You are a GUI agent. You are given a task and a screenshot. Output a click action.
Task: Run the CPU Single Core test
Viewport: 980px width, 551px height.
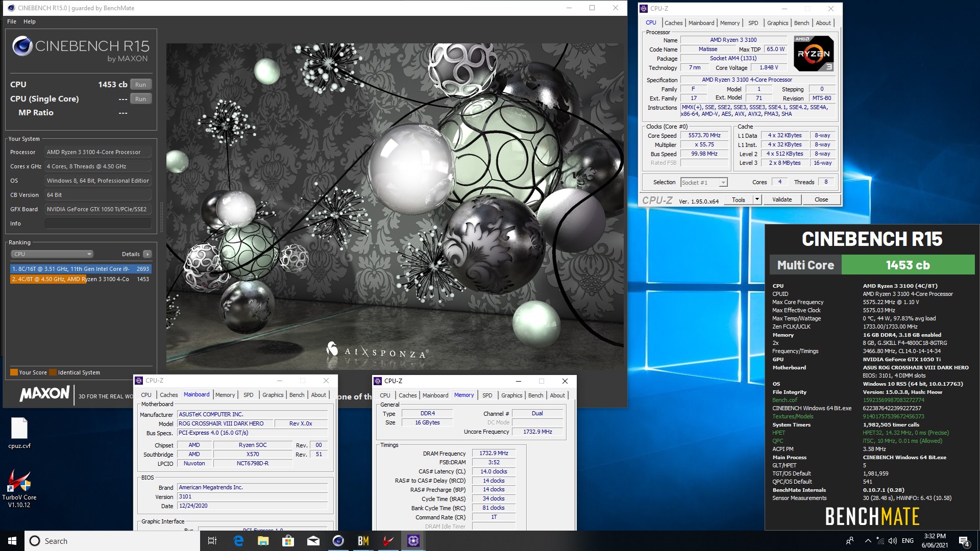[140, 99]
